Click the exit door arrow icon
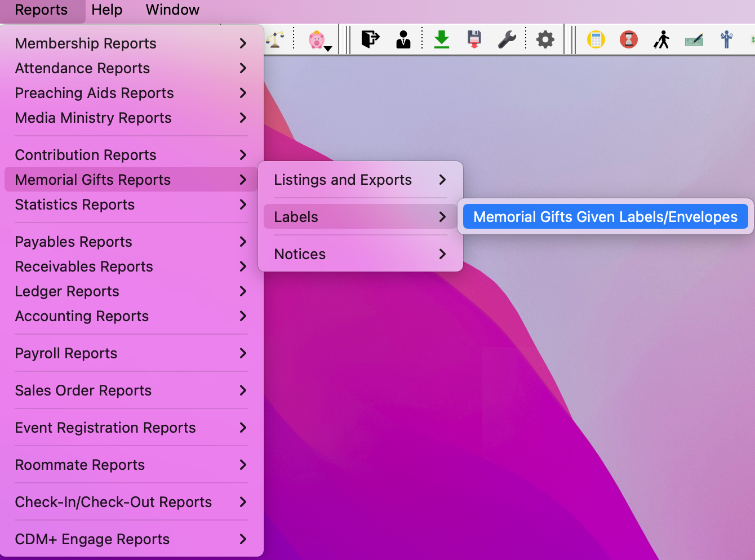 pos(370,39)
